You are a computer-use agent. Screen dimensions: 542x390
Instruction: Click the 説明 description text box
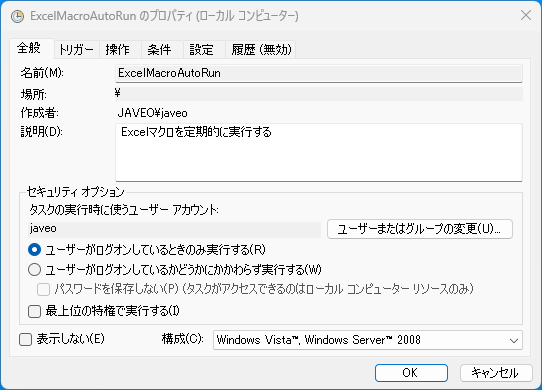[319, 152]
